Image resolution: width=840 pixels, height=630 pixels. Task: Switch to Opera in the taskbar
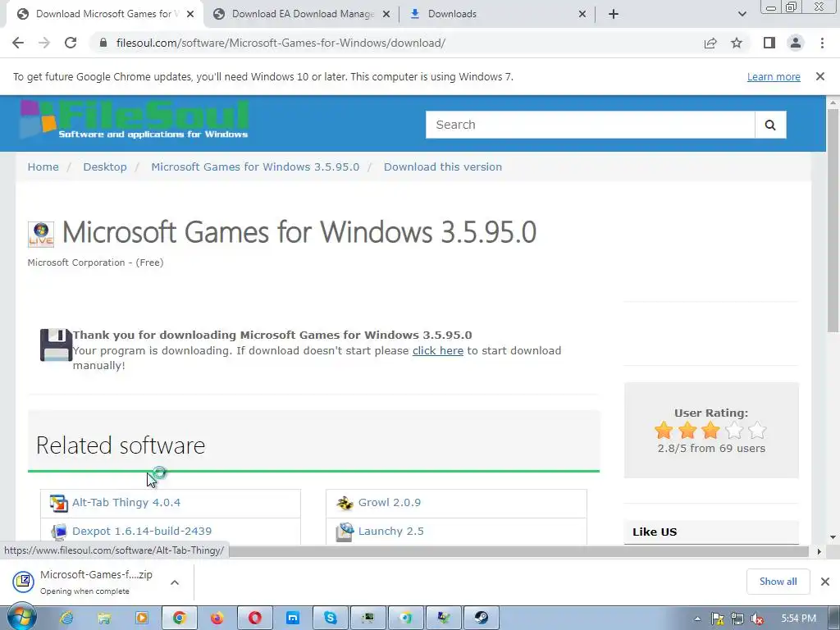point(255,619)
